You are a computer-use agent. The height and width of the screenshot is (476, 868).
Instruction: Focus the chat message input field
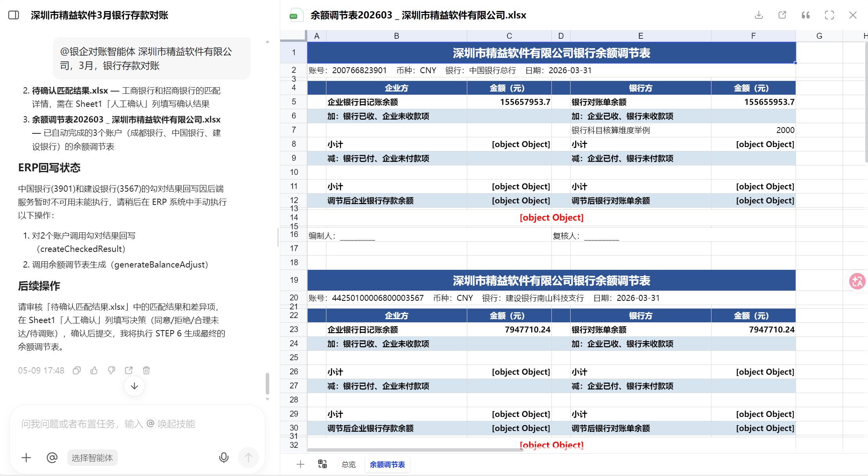click(x=137, y=424)
